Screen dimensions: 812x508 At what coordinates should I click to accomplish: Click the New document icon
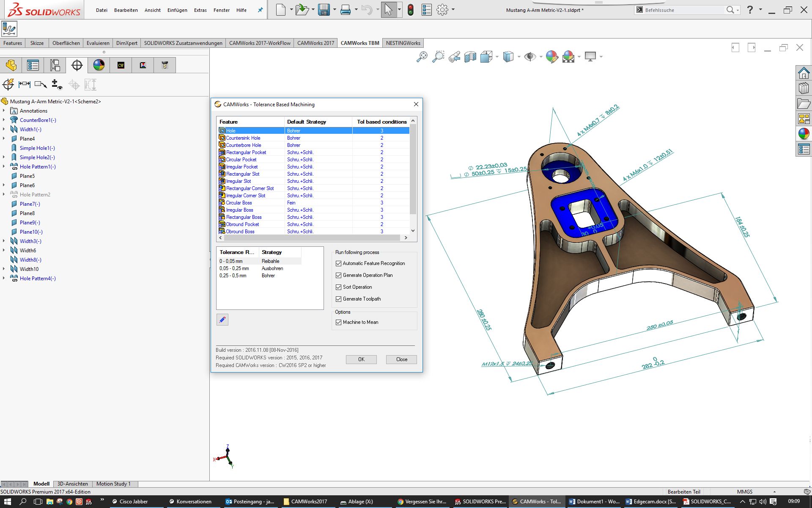click(x=281, y=10)
